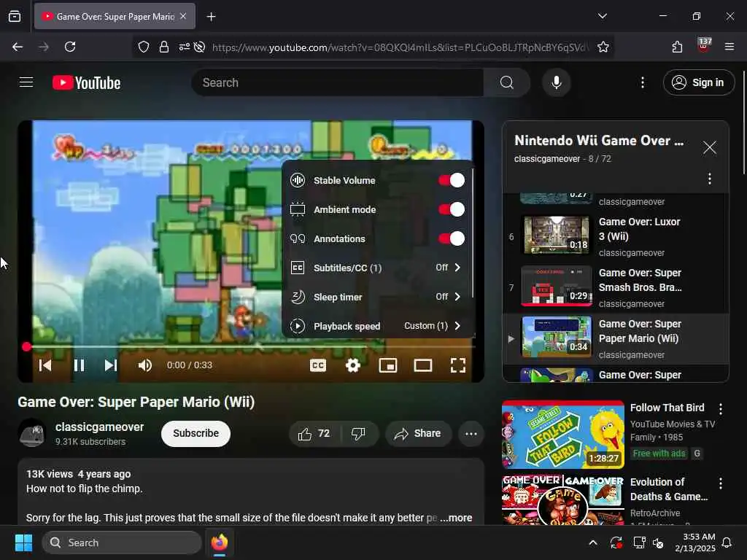747x560 pixels.
Task: Open site security padlock info
Action: [x=164, y=47]
